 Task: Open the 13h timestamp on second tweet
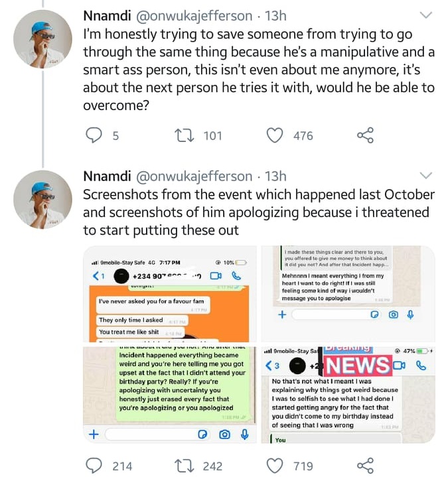pyautogui.click(x=275, y=176)
